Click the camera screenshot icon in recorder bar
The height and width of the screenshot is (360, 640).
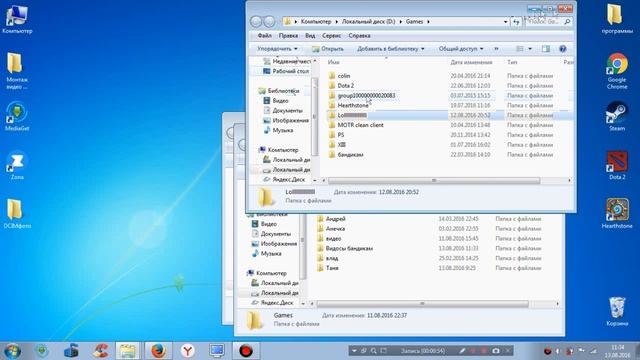[x=496, y=351]
